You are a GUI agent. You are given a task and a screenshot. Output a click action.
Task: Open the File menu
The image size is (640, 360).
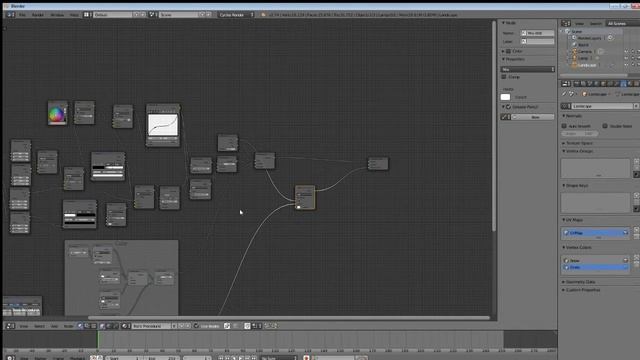click(x=22, y=15)
